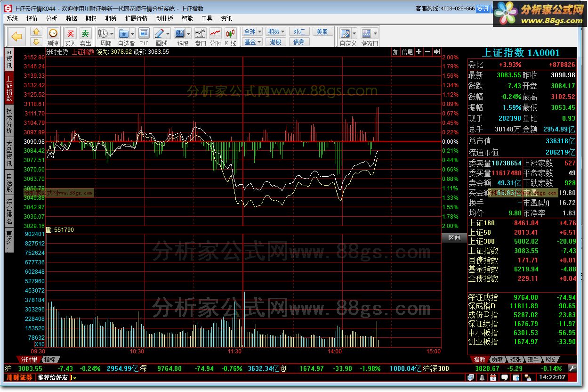Click the 区间 range button on the chart
The height and width of the screenshot is (392, 588).
click(x=454, y=237)
